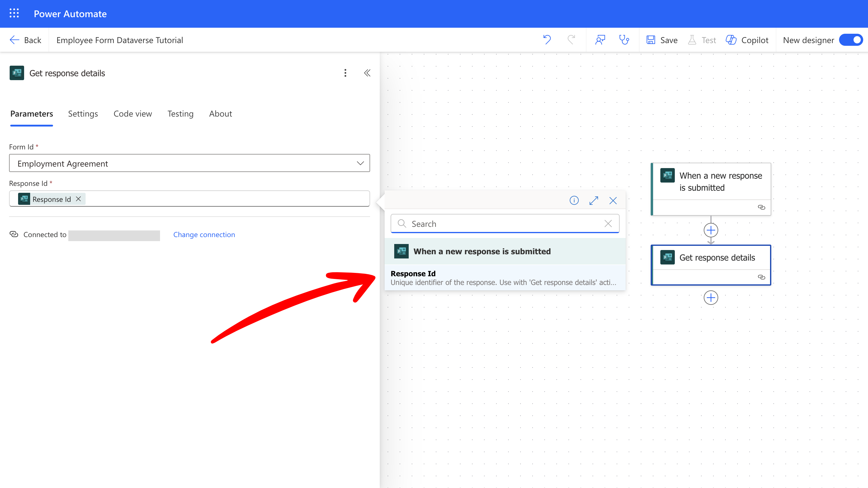Expand the dynamic content popup to fullscreen
Viewport: 868px width, 488px height.
(594, 200)
